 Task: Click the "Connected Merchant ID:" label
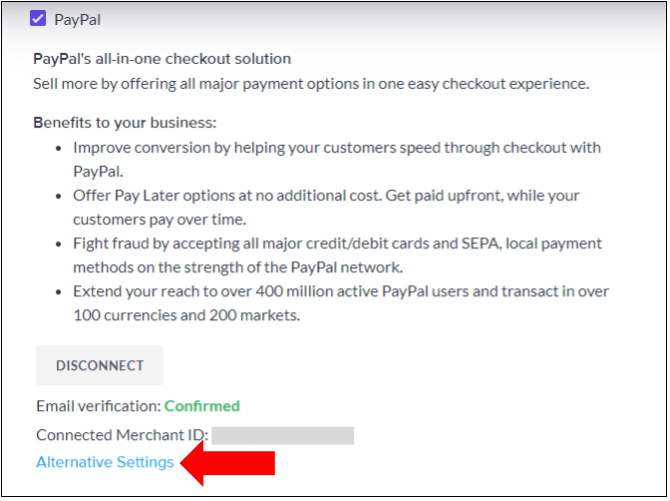122,436
